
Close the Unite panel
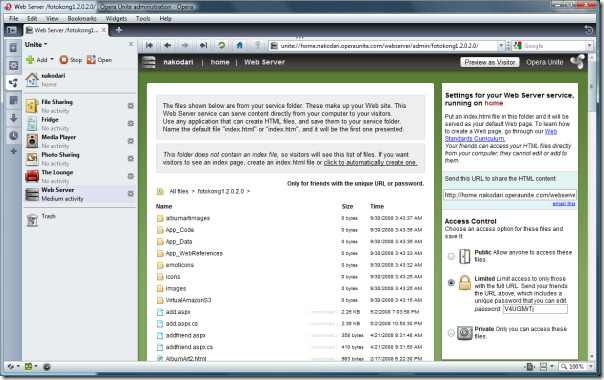pos(131,44)
